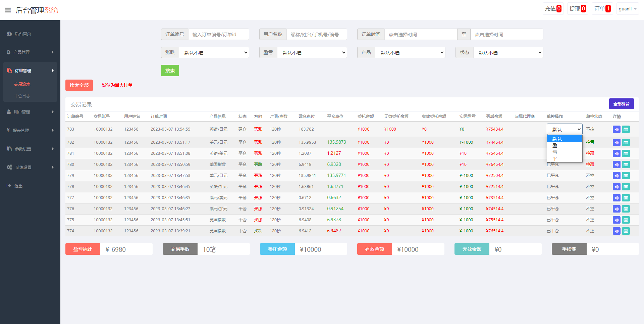Select 盈 in the open 单控操作 dropdown

tap(555, 145)
